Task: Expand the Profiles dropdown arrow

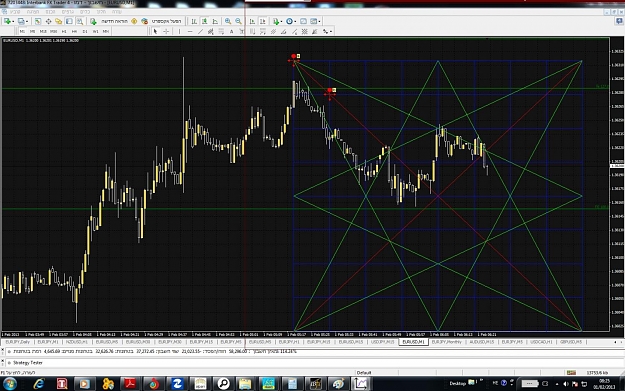Action: tap(27, 21)
